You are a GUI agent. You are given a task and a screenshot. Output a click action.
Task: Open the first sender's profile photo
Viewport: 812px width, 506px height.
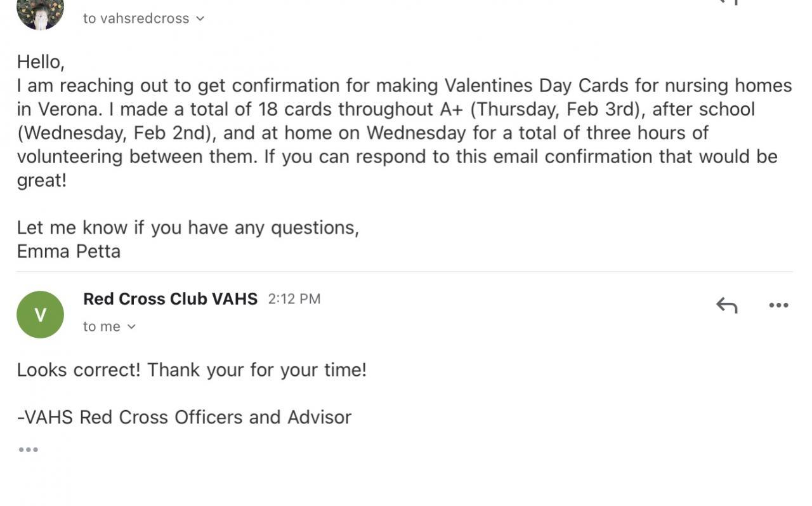40,13
